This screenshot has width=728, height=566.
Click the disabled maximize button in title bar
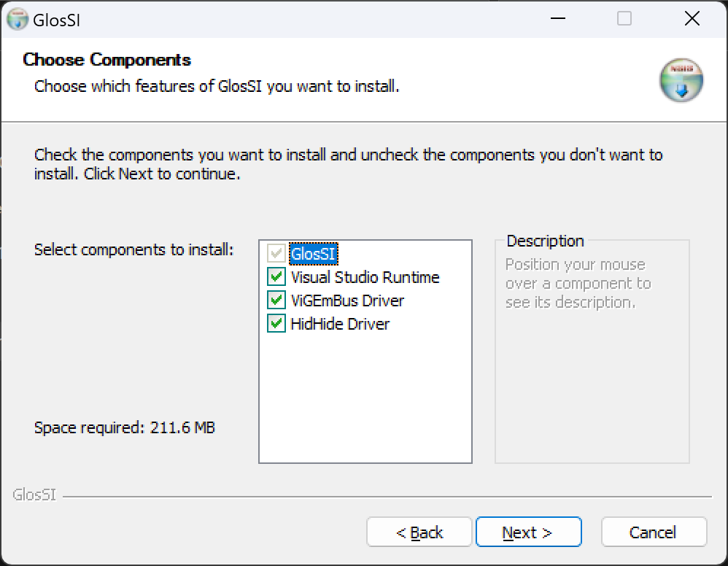click(624, 18)
